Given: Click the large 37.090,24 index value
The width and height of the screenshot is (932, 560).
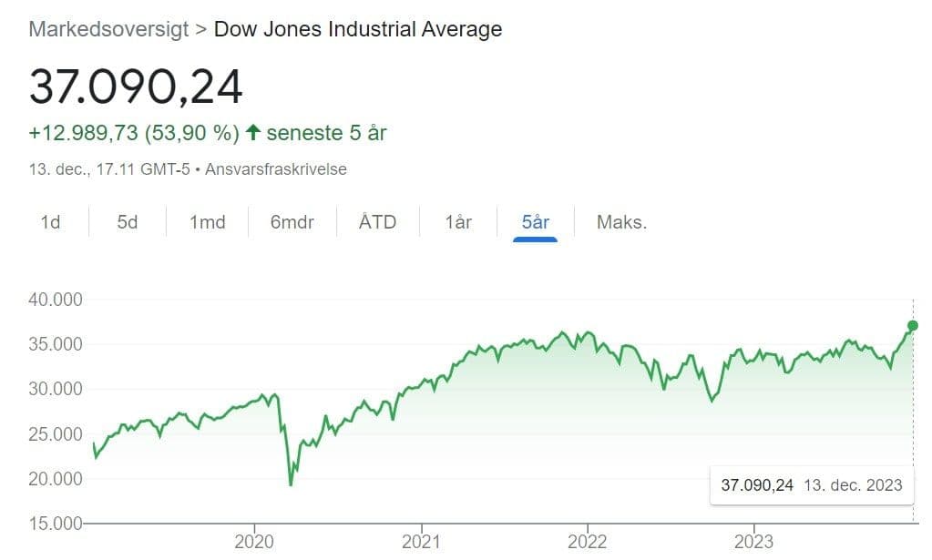Looking at the screenshot, I should (x=137, y=87).
